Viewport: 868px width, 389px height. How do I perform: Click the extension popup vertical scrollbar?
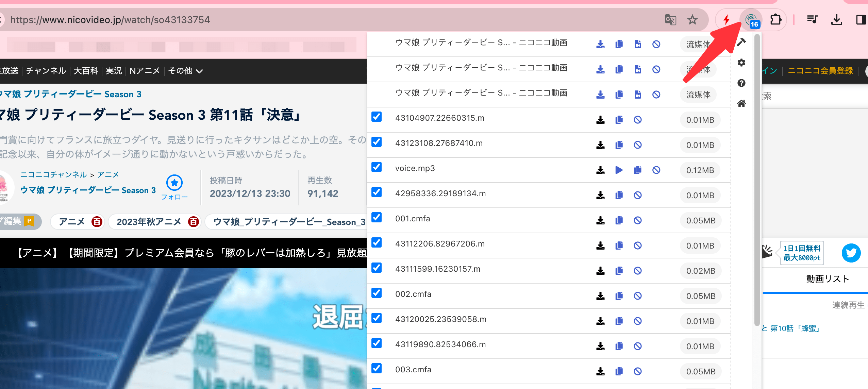757,180
